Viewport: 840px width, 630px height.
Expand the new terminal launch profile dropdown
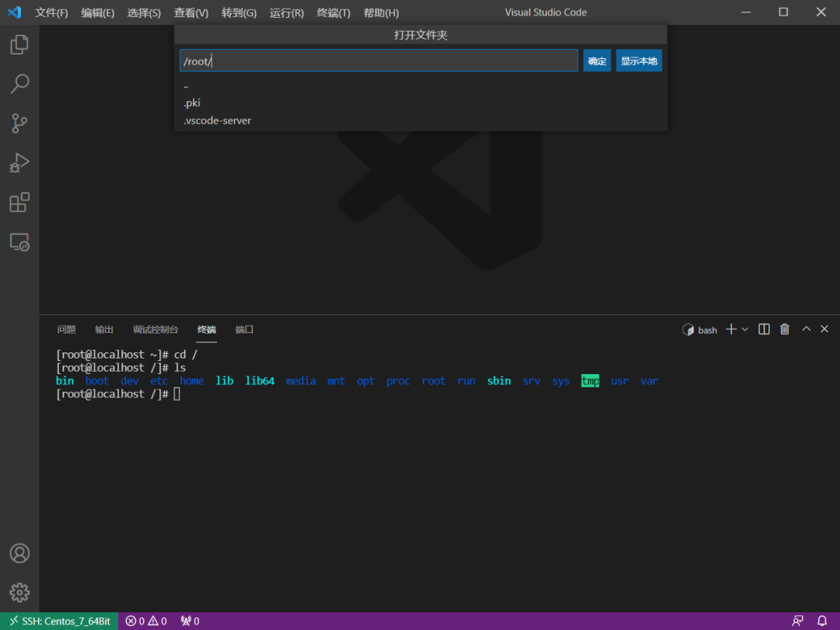745,330
